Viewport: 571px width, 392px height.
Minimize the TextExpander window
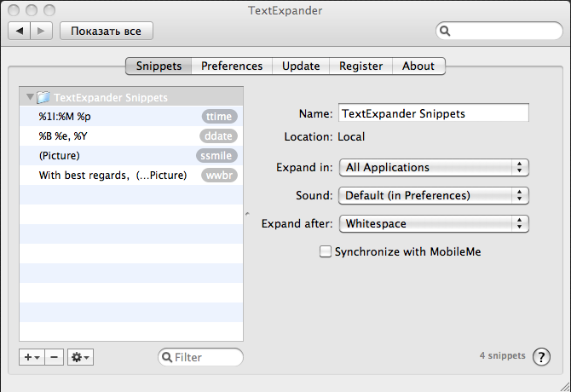tap(32, 10)
